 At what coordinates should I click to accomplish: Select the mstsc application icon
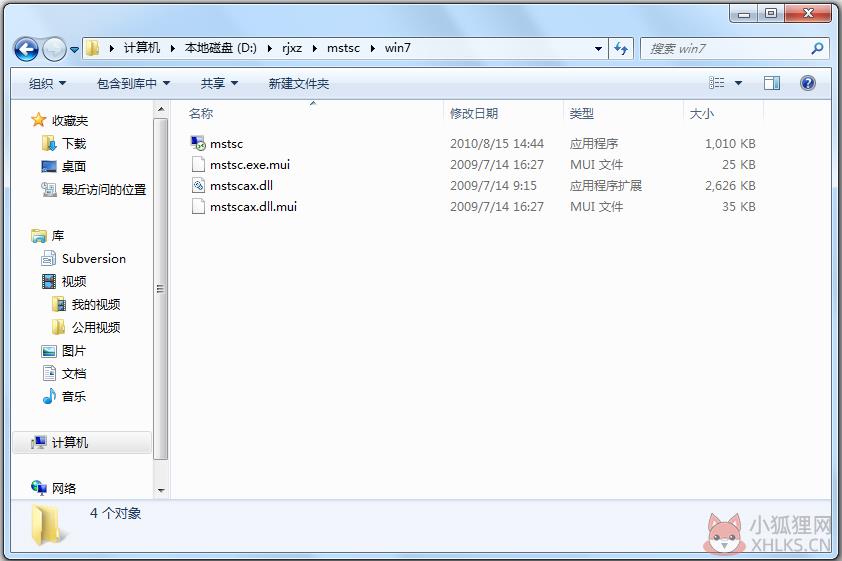coord(198,143)
